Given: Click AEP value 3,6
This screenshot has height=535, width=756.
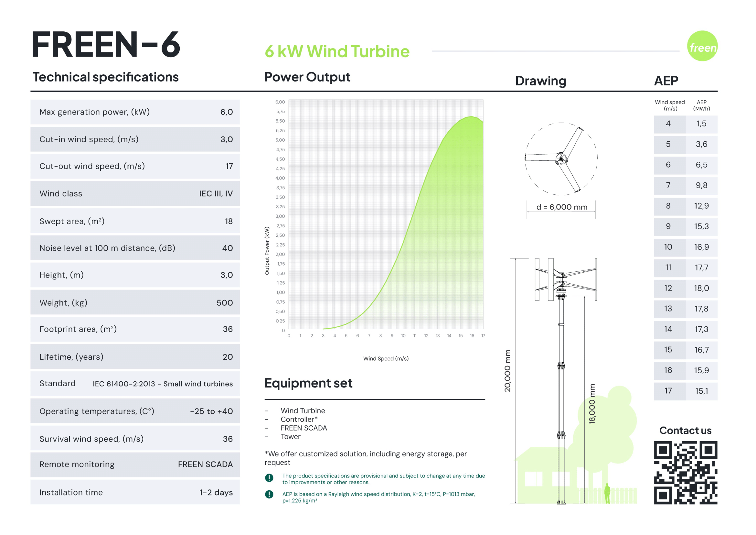Looking at the screenshot, I should coord(701,144).
